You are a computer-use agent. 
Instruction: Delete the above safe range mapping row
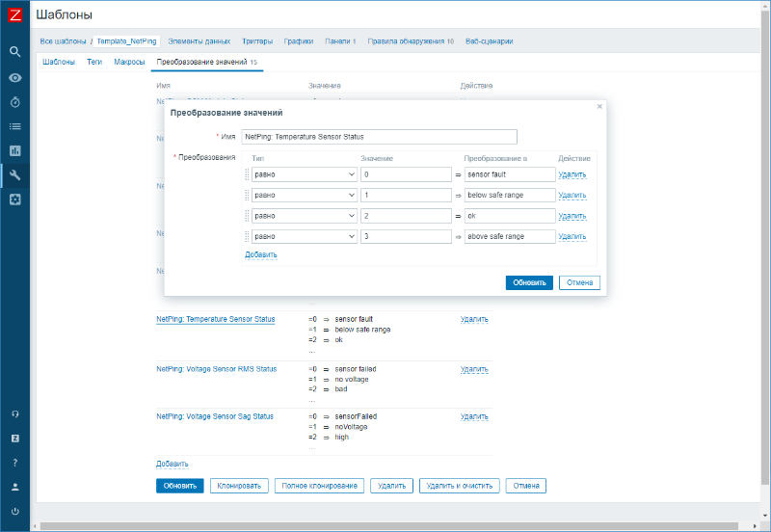click(572, 236)
